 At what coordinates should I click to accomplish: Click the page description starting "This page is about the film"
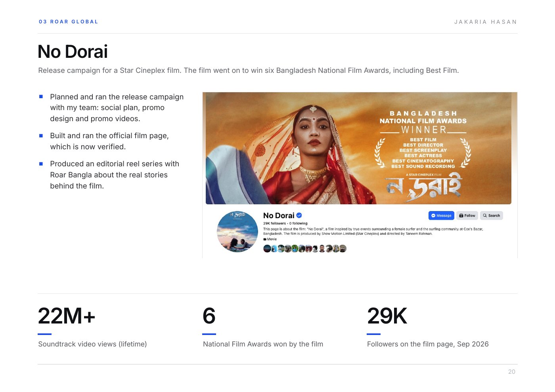(x=373, y=231)
